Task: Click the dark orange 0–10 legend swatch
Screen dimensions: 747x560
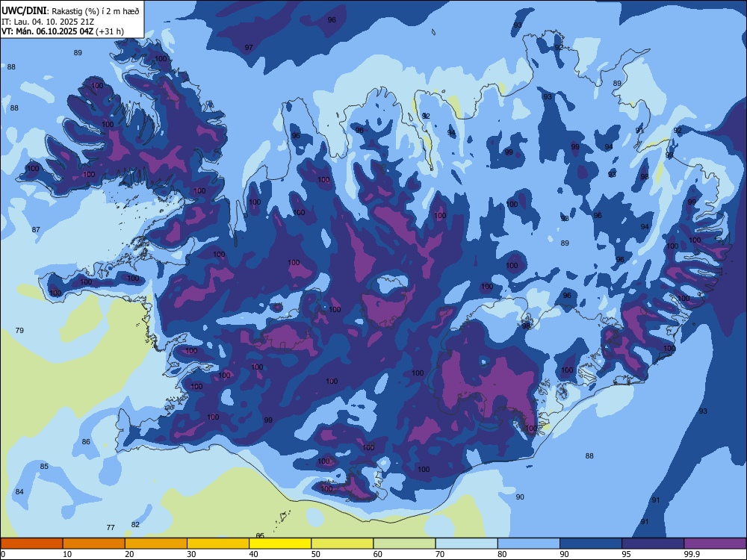Action: 31,544
